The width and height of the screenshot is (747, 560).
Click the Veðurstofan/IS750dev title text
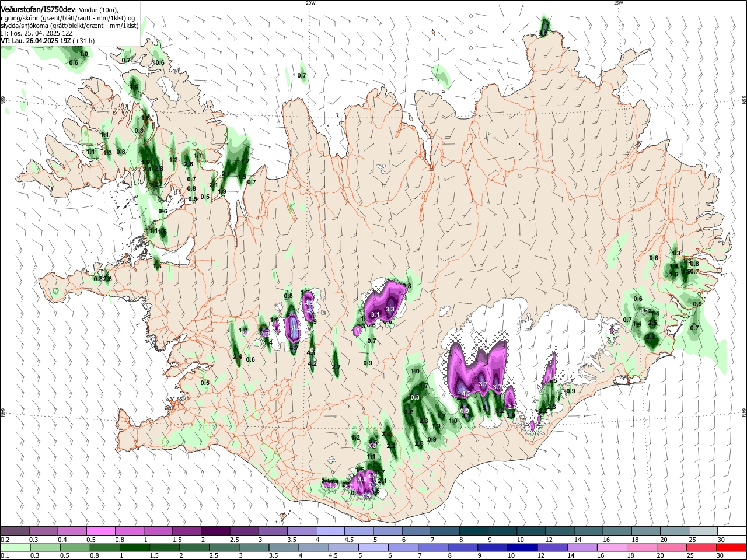[38, 9]
